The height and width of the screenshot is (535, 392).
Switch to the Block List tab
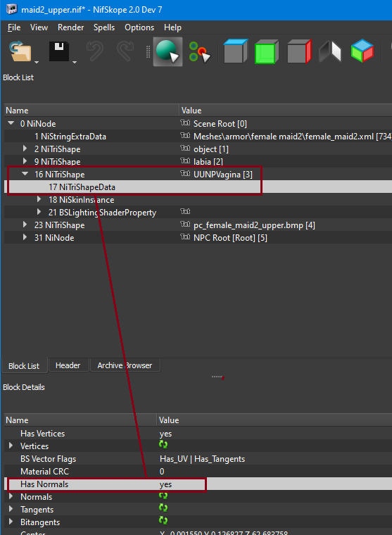coord(24,366)
